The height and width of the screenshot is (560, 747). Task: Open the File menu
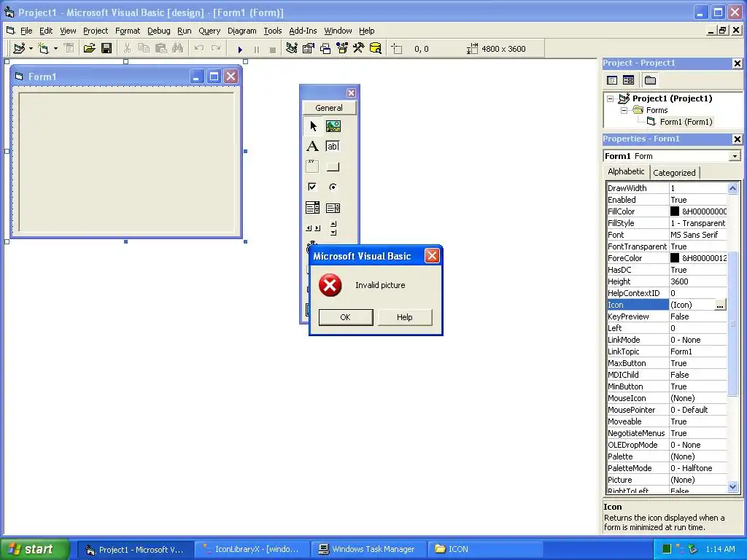point(26,31)
